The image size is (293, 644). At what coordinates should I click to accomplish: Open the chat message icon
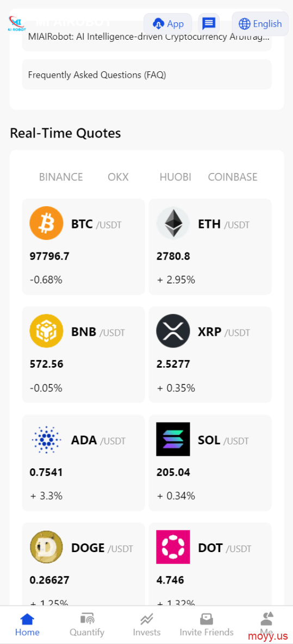coord(209,24)
